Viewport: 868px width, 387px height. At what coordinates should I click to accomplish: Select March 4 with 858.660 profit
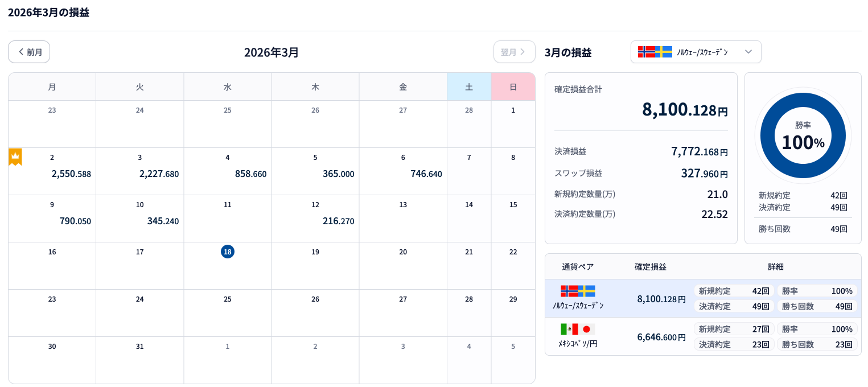coord(228,171)
